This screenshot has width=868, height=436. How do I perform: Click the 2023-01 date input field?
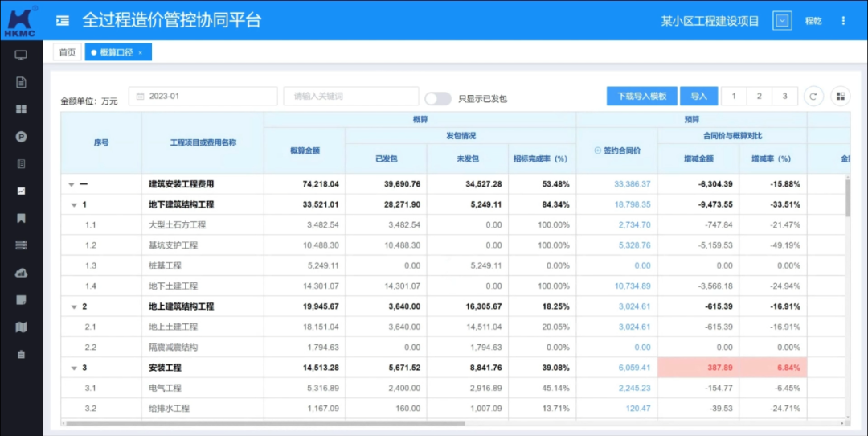(x=203, y=96)
